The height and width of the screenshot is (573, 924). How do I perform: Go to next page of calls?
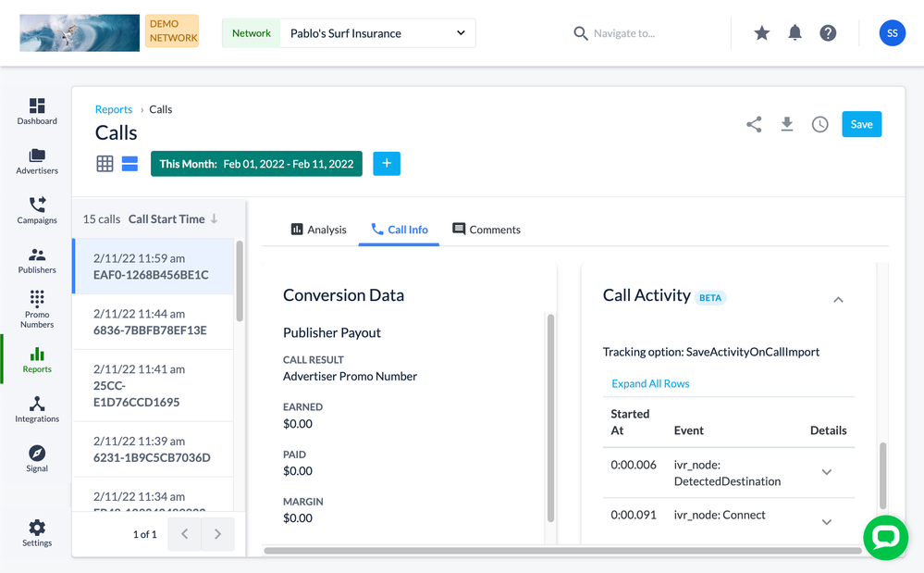[218, 534]
